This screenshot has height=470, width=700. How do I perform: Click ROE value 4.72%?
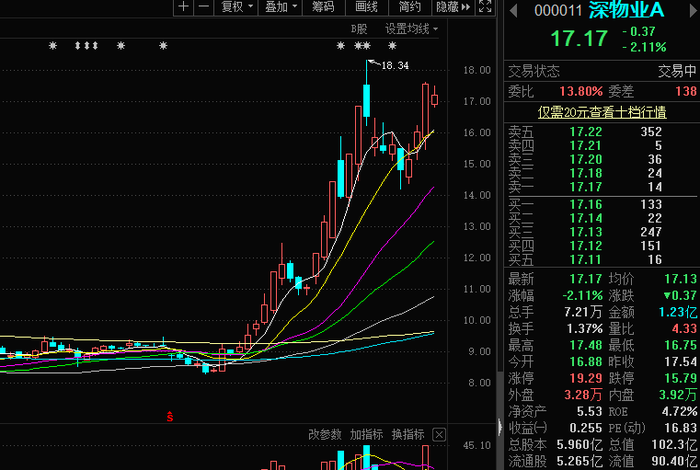pyautogui.click(x=679, y=411)
